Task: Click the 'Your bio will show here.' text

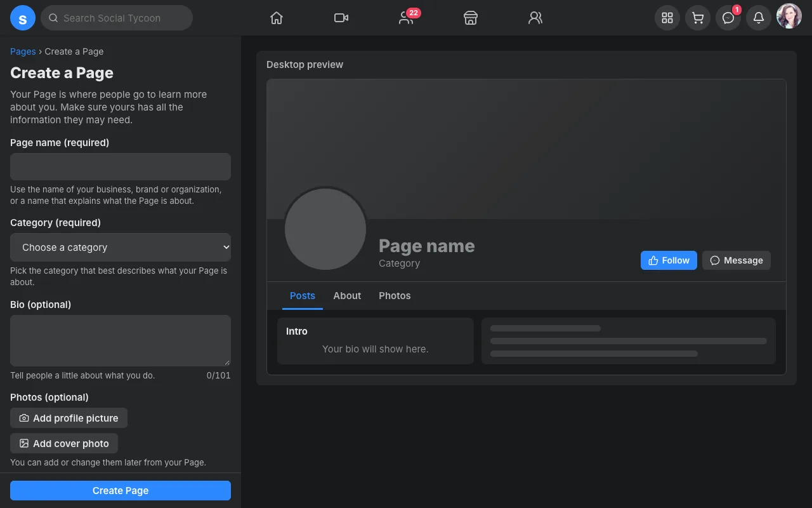Action: click(x=376, y=349)
